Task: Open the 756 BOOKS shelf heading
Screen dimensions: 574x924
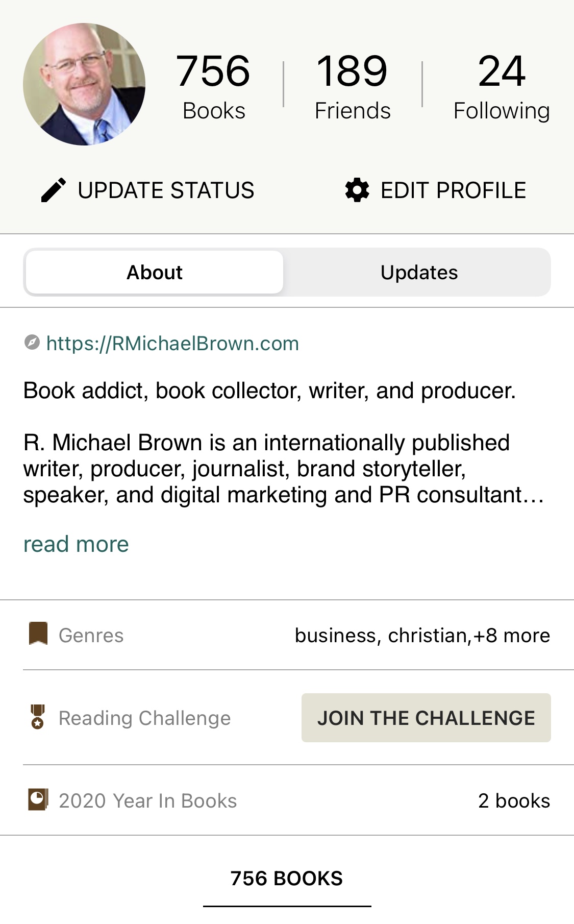Action: pyautogui.click(x=287, y=879)
